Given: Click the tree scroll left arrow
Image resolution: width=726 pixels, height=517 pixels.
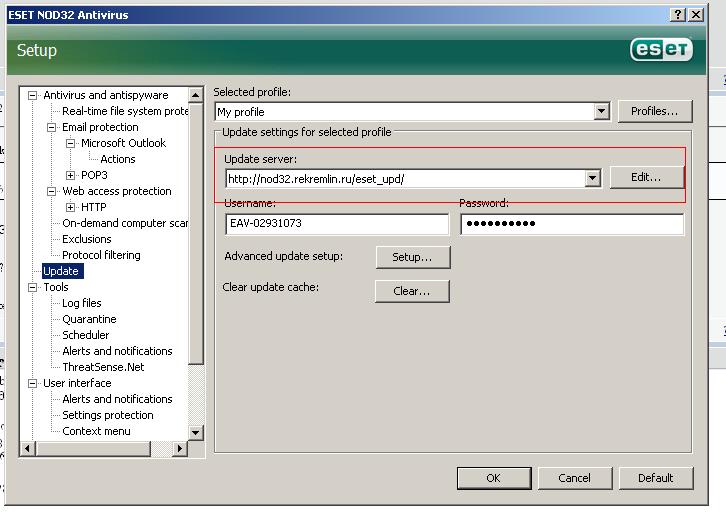Looking at the screenshot, I should [28, 448].
